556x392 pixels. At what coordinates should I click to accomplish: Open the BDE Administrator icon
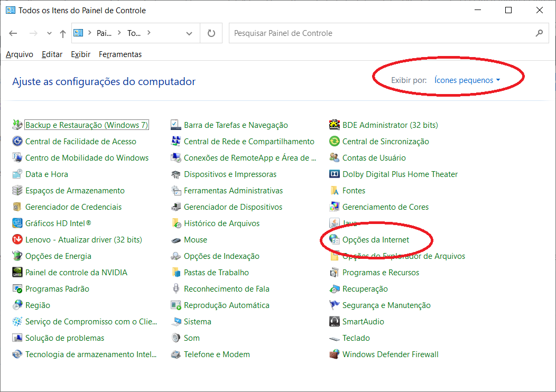[x=335, y=125]
